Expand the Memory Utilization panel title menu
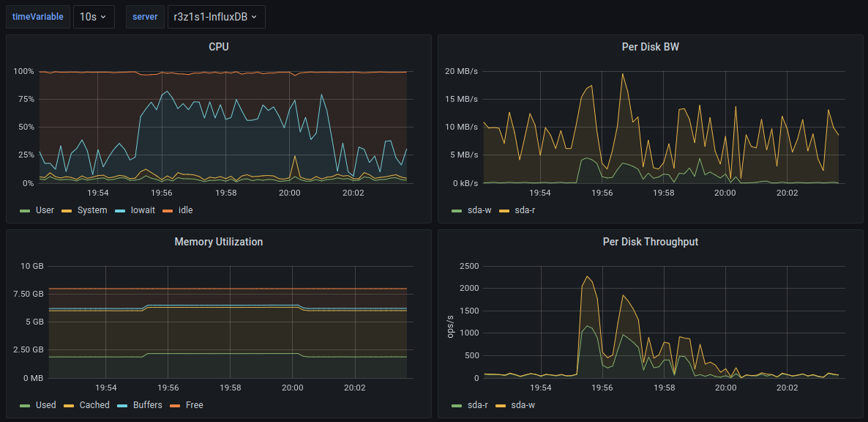 point(218,242)
